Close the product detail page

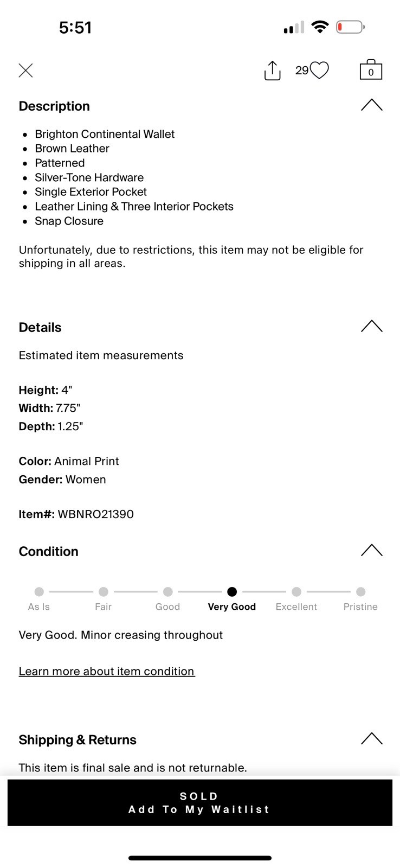[x=25, y=71]
